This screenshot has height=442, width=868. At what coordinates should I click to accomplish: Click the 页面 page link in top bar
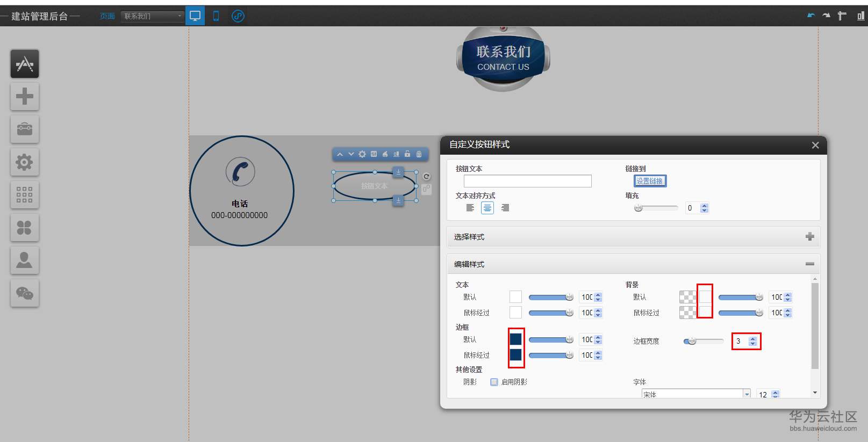tap(107, 16)
